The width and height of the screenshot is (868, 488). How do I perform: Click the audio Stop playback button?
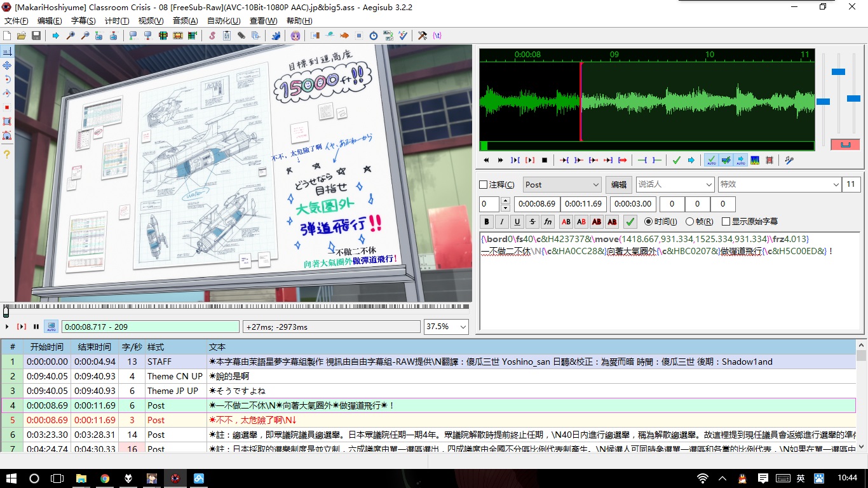tap(545, 160)
